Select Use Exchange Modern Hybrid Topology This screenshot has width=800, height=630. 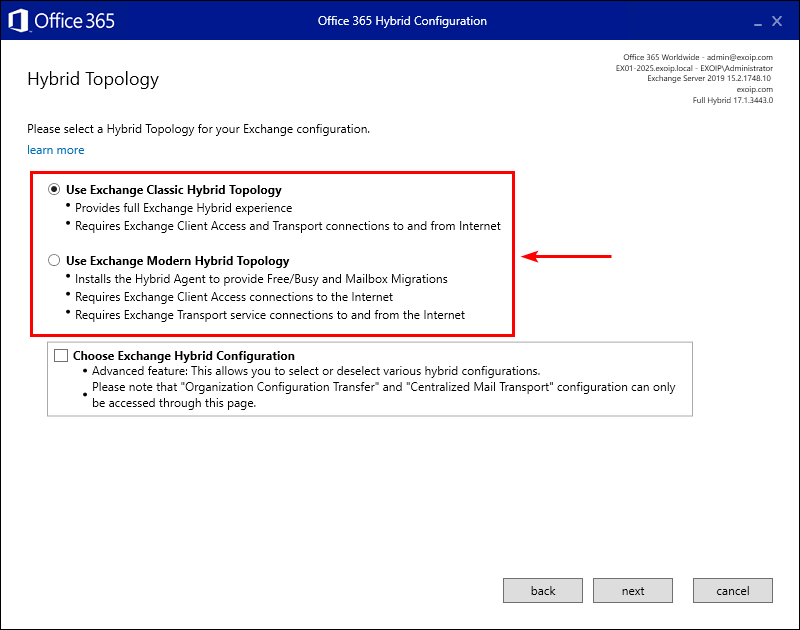54,260
